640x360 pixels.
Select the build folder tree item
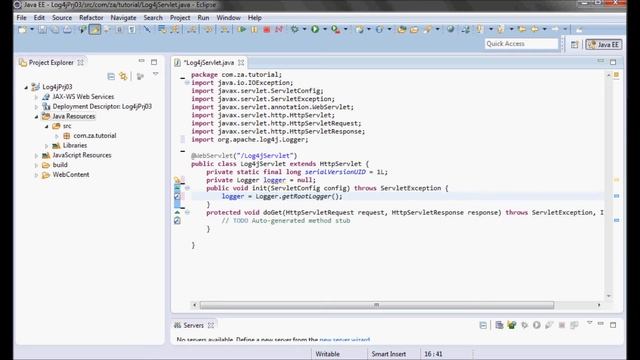(x=60, y=165)
